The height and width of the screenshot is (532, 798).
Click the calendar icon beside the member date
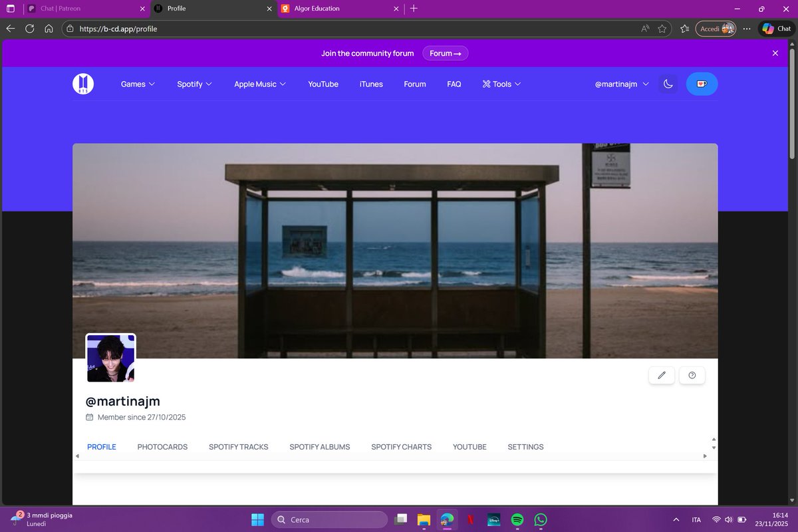click(89, 417)
